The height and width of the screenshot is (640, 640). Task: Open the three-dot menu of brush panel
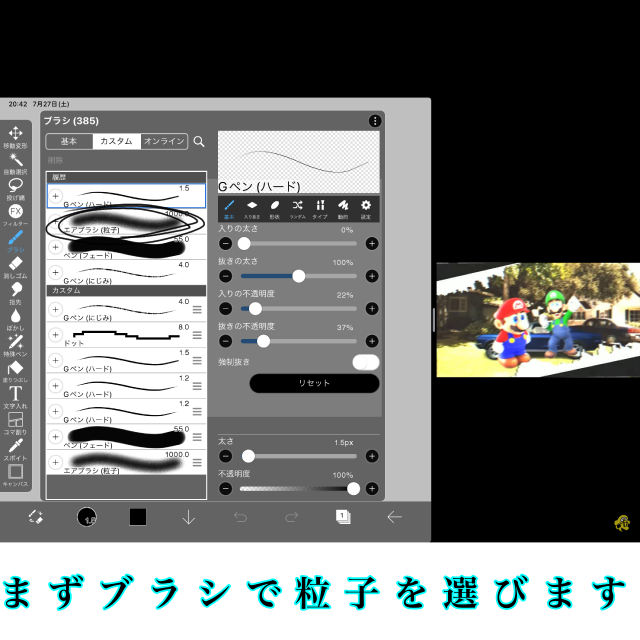[375, 121]
